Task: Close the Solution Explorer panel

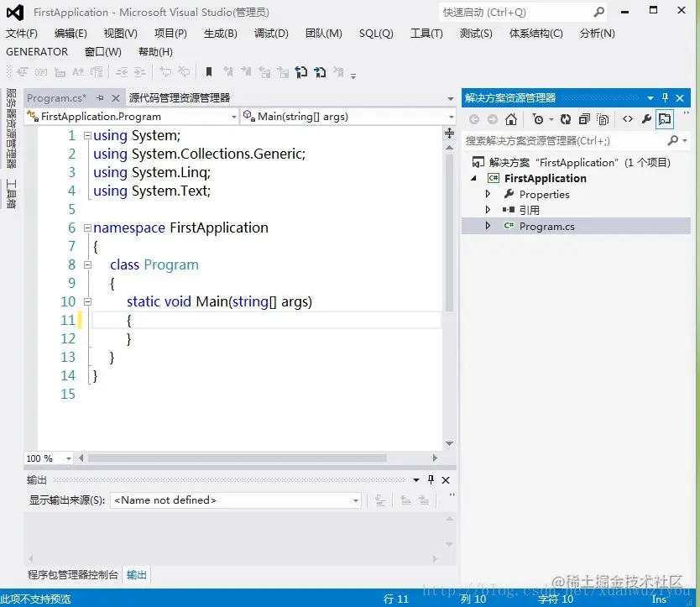Action: (x=680, y=98)
